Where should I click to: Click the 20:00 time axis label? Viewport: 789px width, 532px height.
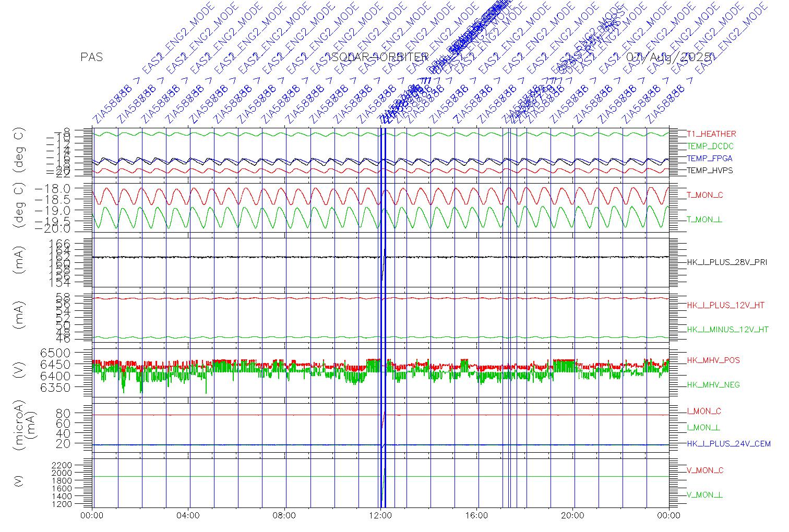[572, 516]
